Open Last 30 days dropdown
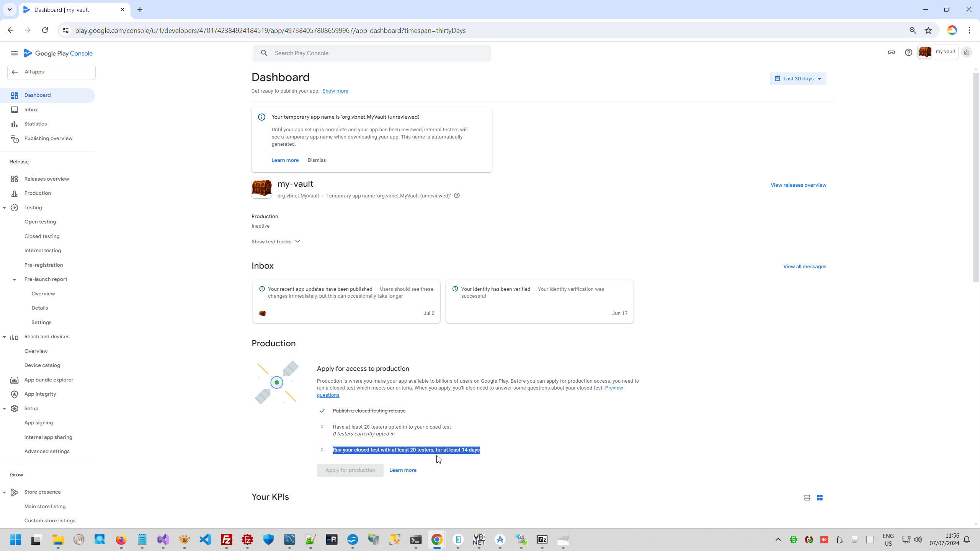Image resolution: width=980 pixels, height=551 pixels. point(798,79)
